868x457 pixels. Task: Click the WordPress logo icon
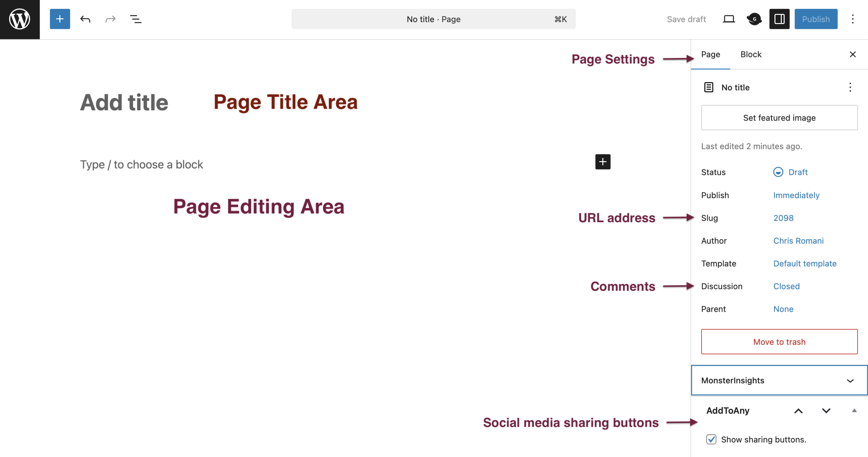tap(20, 19)
